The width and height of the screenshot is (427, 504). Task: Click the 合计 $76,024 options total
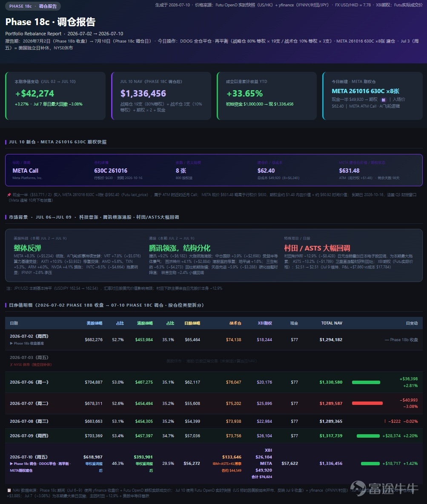pos(261,477)
